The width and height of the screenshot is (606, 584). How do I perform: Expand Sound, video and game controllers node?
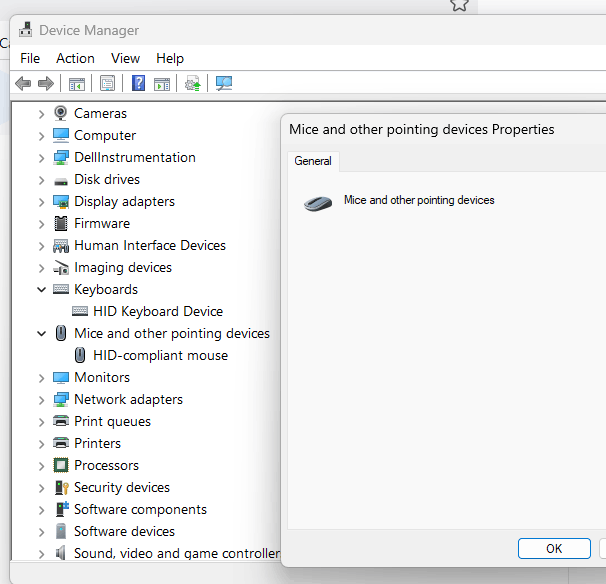41,554
